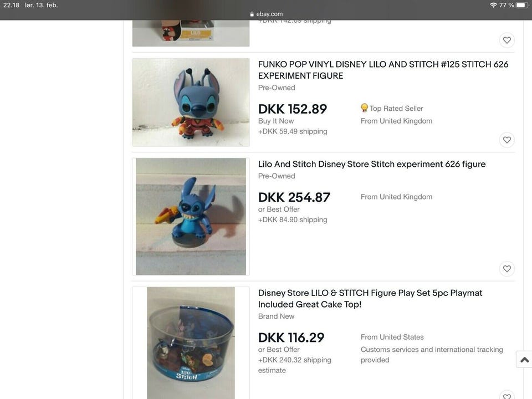532x399 pixels.
Task: Tap the Wi-Fi status icon
Action: click(493, 5)
